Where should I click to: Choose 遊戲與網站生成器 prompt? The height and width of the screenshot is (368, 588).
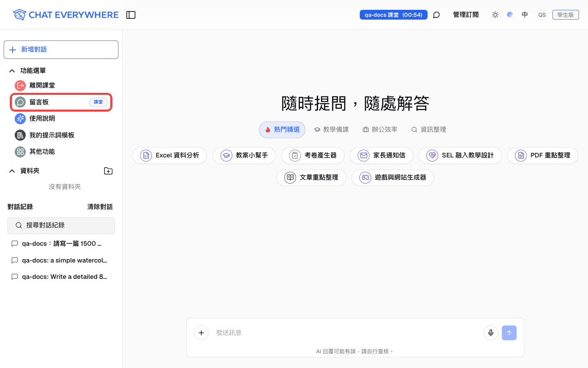tap(393, 177)
